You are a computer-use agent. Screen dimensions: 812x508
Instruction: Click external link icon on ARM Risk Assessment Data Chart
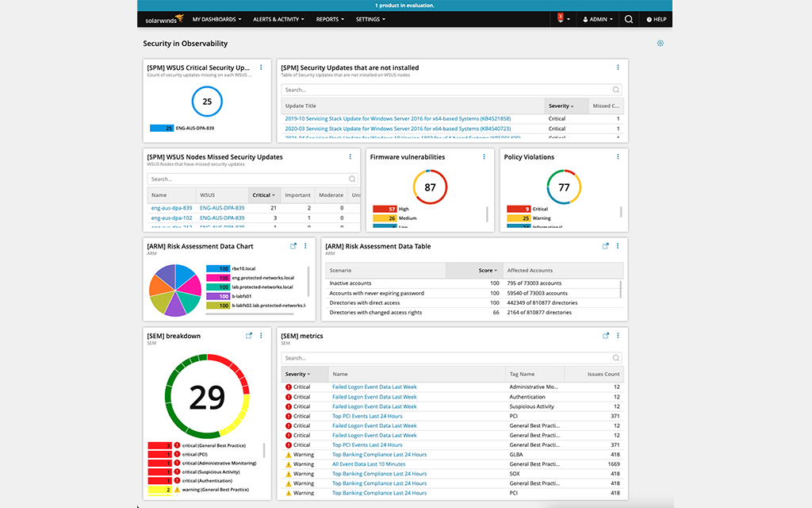pos(293,246)
